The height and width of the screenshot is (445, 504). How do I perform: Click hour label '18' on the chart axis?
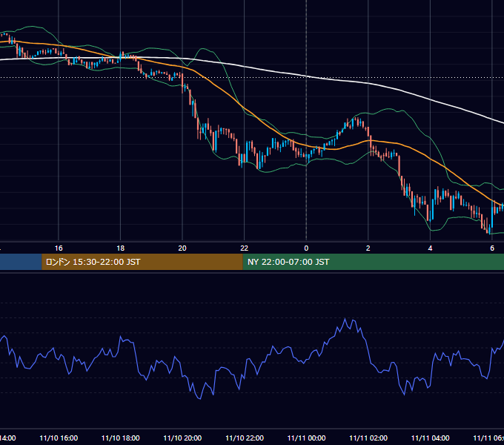120,248
